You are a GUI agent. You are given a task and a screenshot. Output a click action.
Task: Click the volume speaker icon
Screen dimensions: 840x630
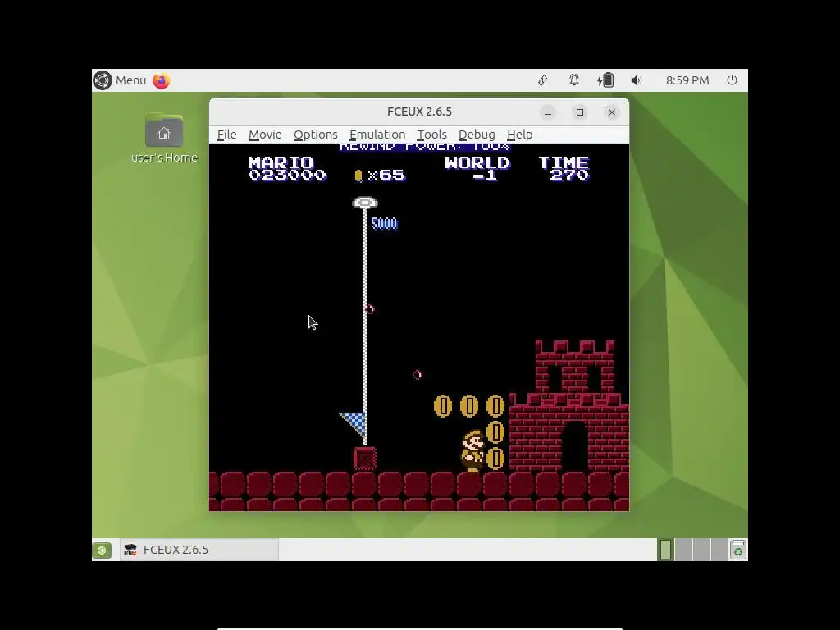point(636,80)
